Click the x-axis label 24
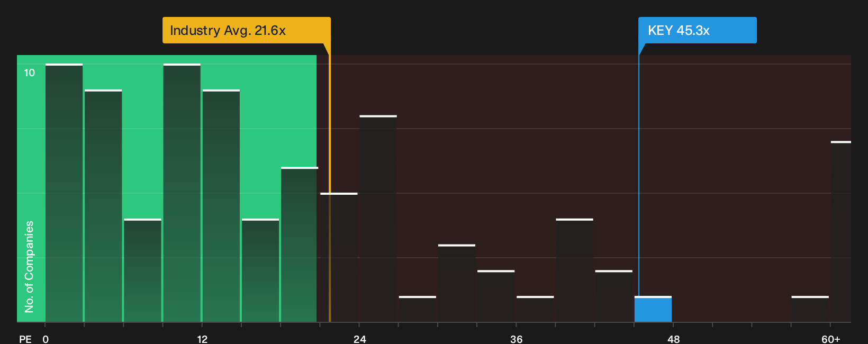 coord(360,339)
